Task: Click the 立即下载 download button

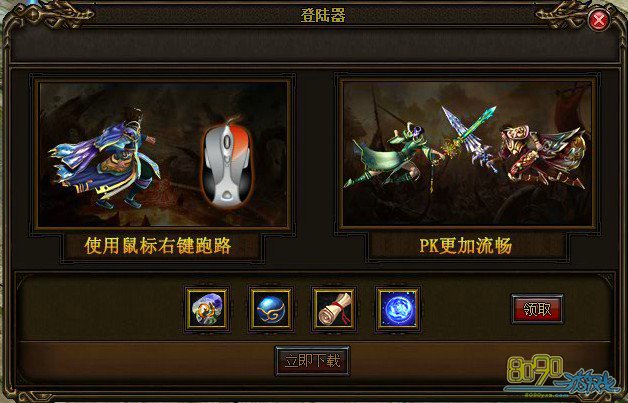Action: [x=312, y=361]
